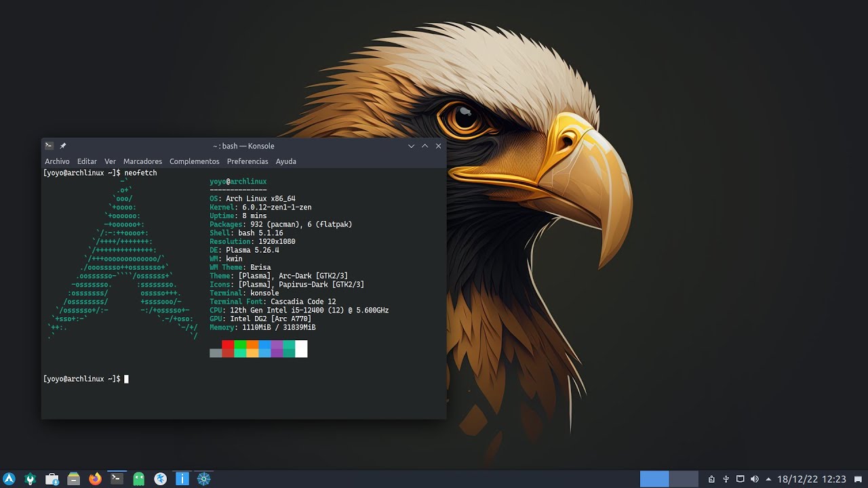Click the 'OS: Arch Linux x86_64' line
This screenshot has width=868, height=488.
[x=252, y=199]
